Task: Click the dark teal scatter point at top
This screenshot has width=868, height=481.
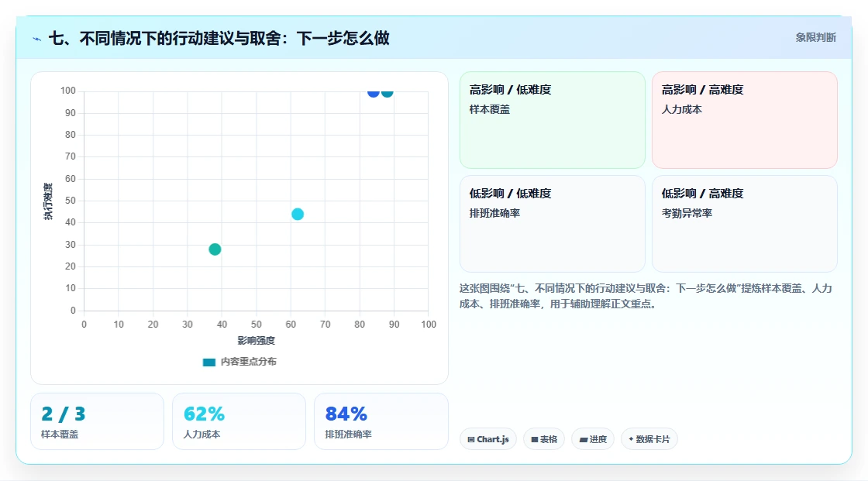Action: 387,92
